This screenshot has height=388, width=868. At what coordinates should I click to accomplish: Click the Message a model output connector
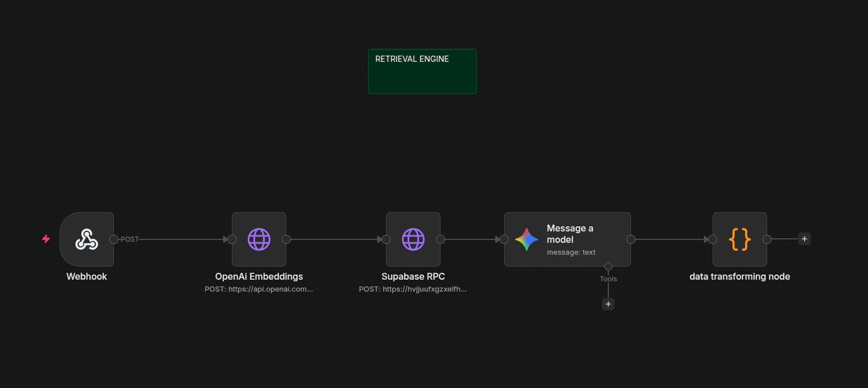631,239
